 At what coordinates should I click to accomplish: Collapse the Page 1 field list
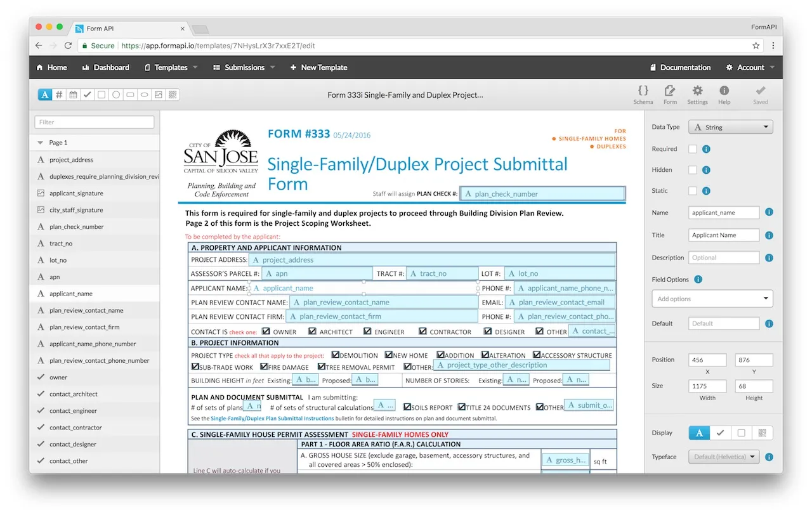(x=41, y=143)
